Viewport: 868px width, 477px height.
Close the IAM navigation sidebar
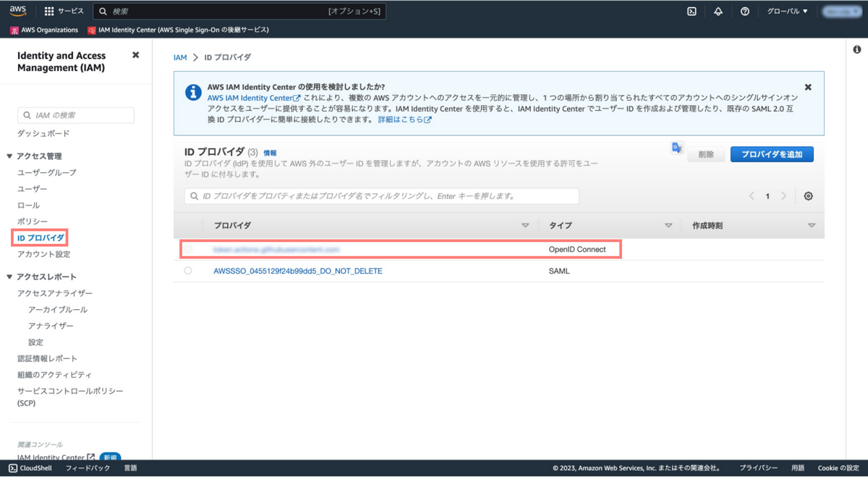[135, 55]
